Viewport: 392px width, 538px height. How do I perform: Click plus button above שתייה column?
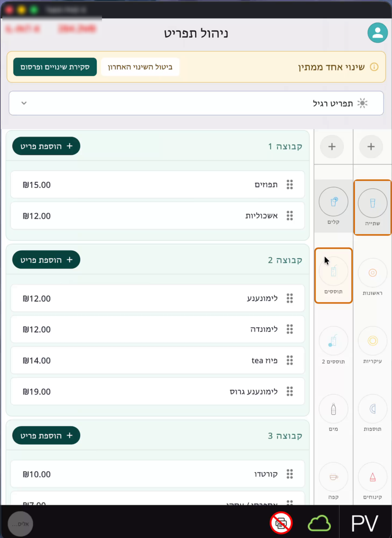click(x=371, y=146)
